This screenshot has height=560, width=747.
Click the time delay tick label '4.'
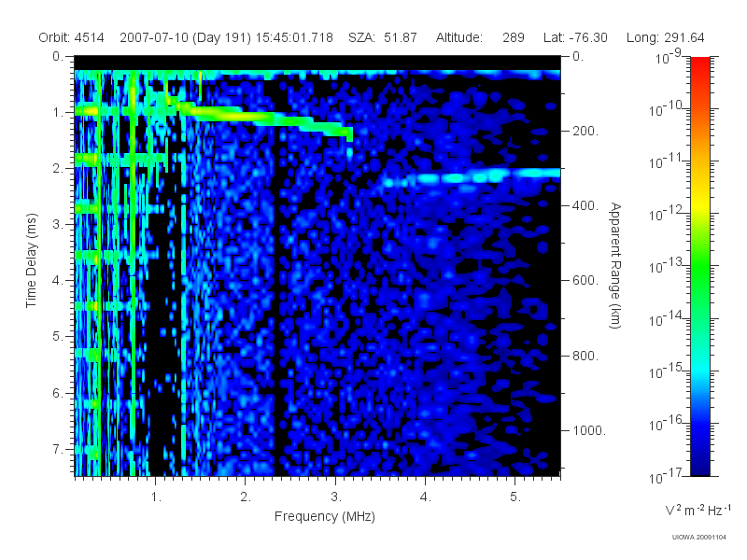pos(57,281)
